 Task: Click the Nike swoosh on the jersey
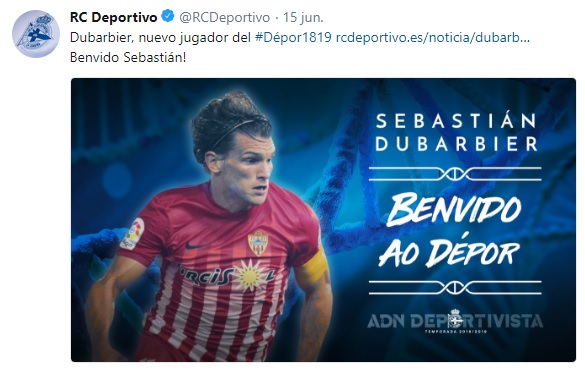(196, 246)
